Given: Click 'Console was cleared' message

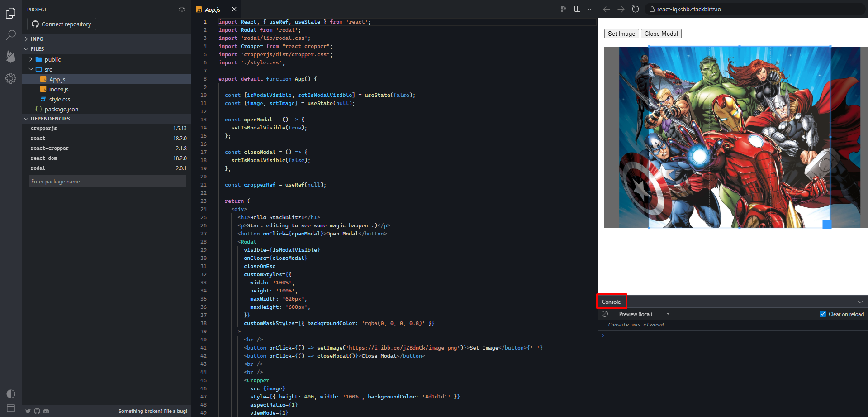Looking at the screenshot, I should coord(636,325).
